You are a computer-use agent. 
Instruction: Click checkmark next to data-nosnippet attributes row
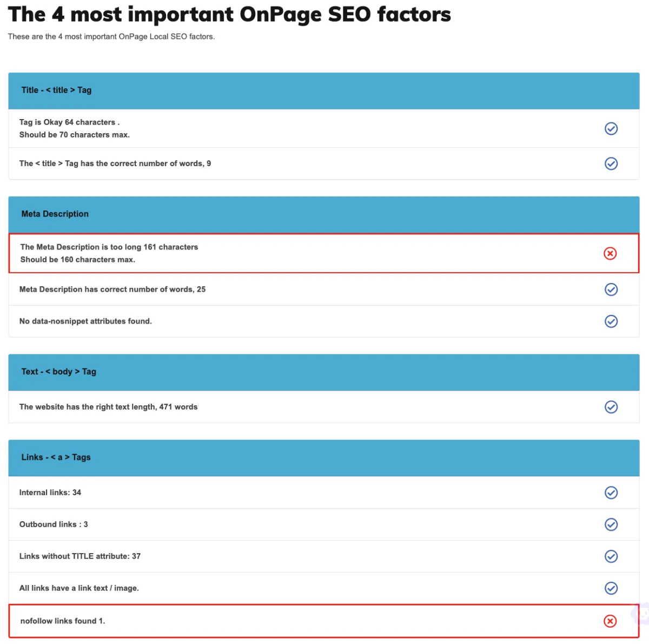[611, 321]
